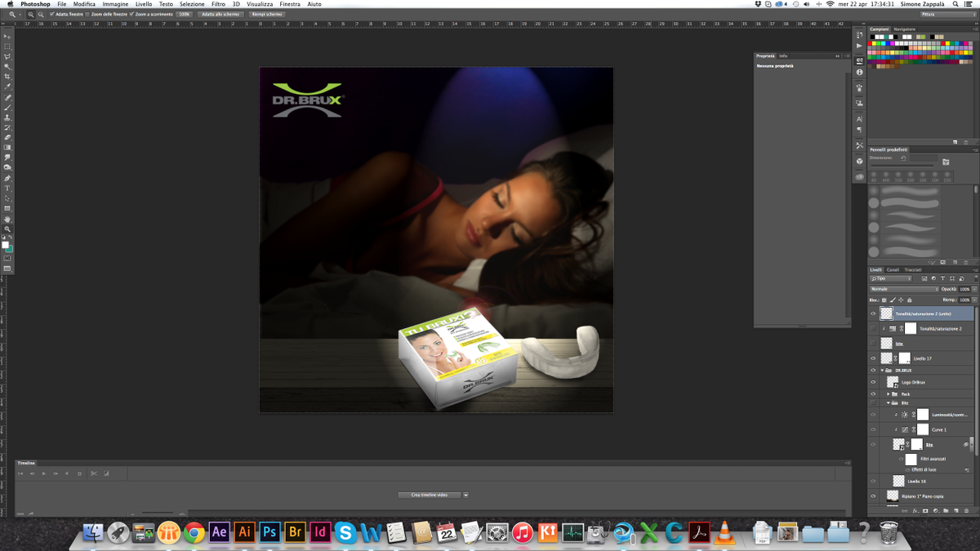Hide the Logo DrBrux layer
The width and height of the screenshot is (980, 551).
pos(873,382)
